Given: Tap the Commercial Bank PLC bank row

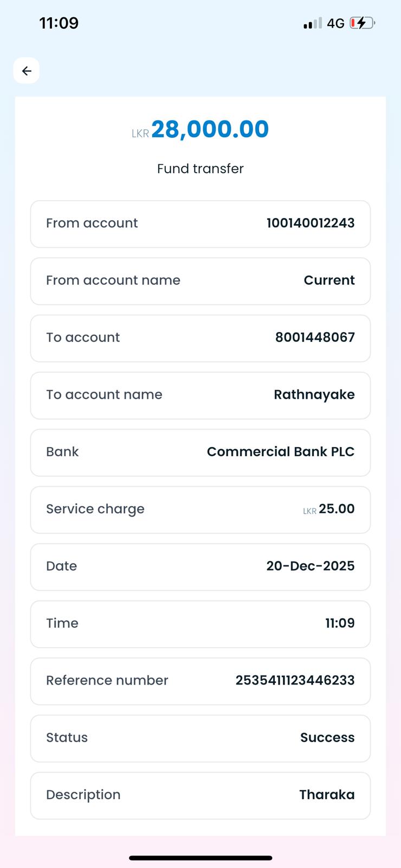Looking at the screenshot, I should click(200, 452).
